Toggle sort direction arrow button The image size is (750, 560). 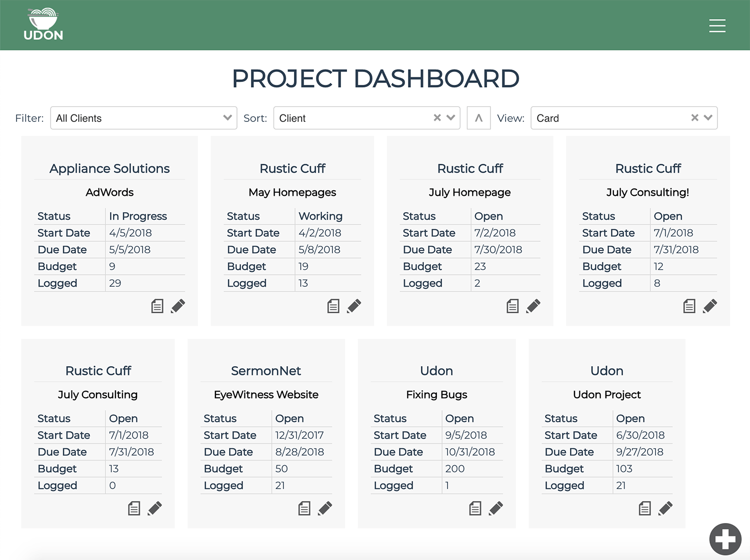[x=478, y=118]
